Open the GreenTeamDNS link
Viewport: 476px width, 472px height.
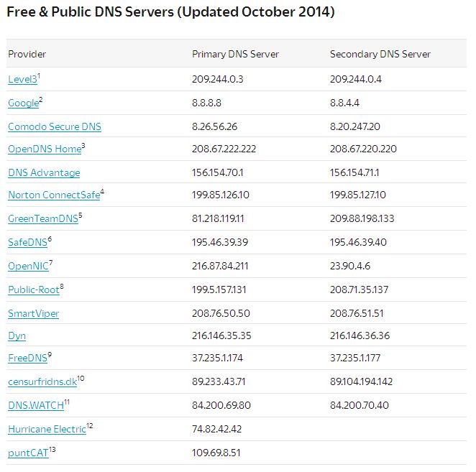tap(43, 218)
